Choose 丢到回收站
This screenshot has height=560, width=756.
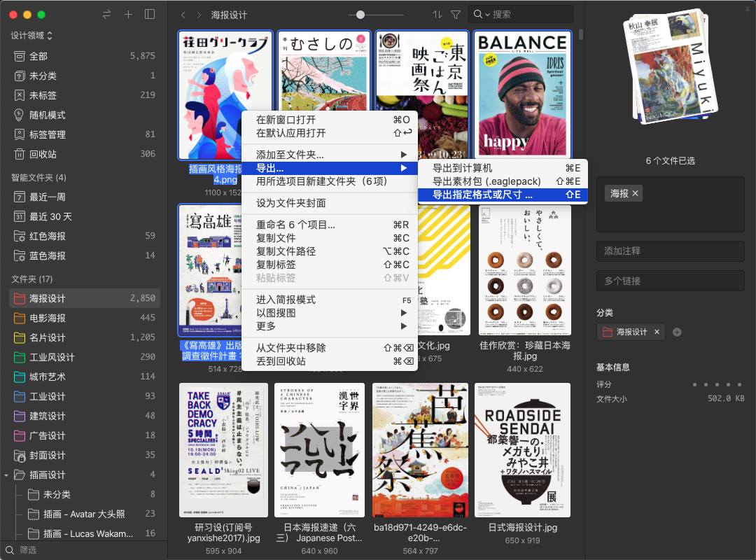pyautogui.click(x=329, y=361)
